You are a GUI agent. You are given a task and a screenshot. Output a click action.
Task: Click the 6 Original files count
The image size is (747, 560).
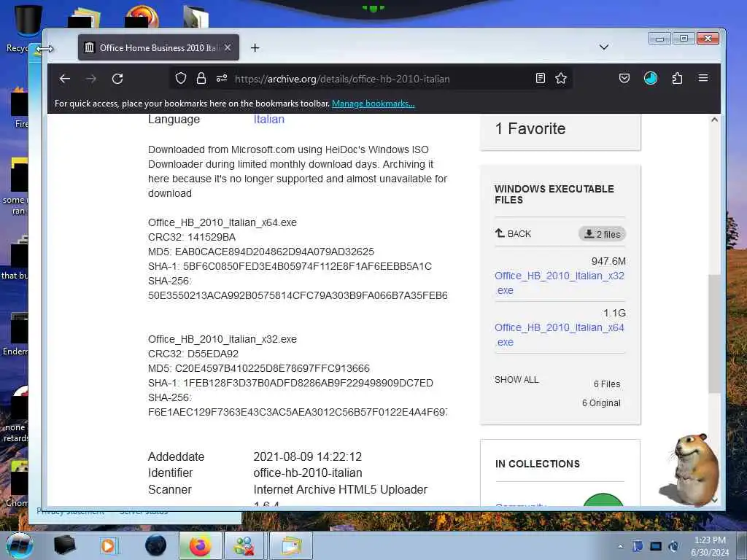click(601, 402)
